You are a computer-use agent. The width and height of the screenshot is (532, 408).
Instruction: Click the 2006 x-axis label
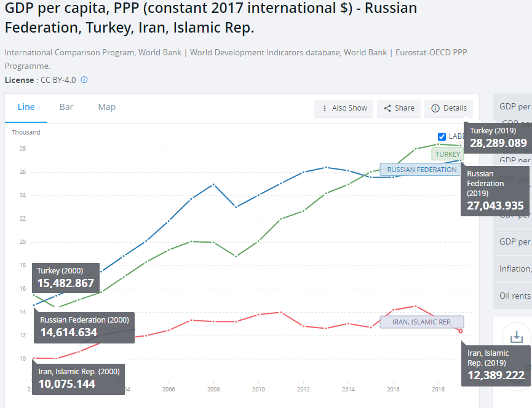(x=169, y=390)
